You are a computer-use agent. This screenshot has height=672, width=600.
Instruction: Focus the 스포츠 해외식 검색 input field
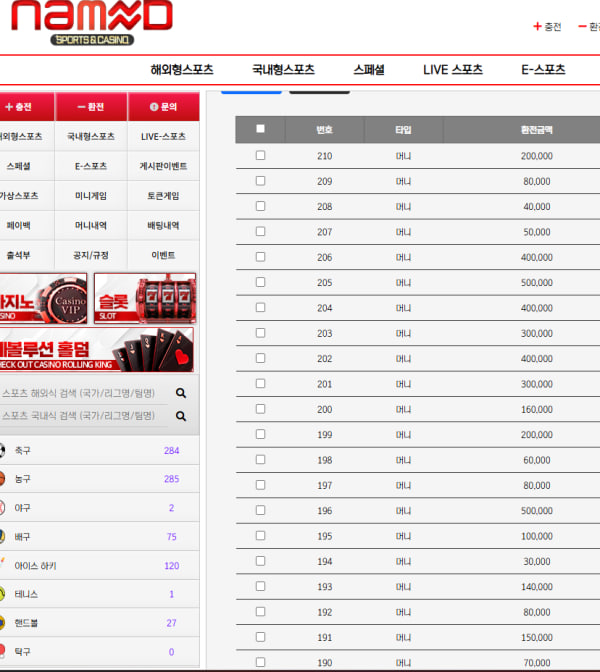click(84, 393)
